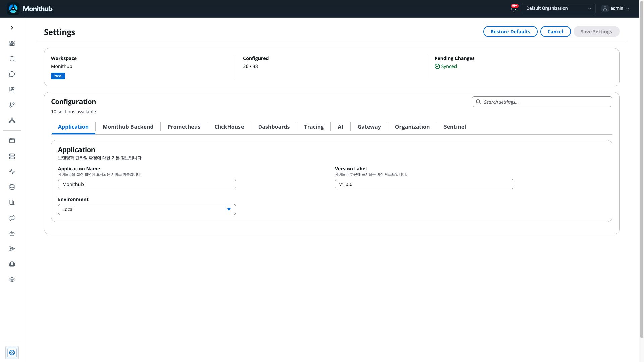Switch to the Prometheus tab
The height and width of the screenshot is (362, 644).
pyautogui.click(x=184, y=127)
